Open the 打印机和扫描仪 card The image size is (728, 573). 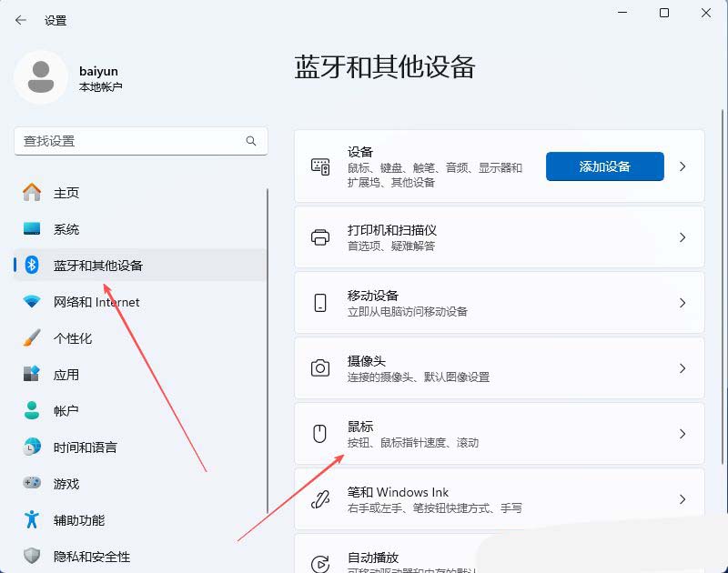tap(499, 237)
